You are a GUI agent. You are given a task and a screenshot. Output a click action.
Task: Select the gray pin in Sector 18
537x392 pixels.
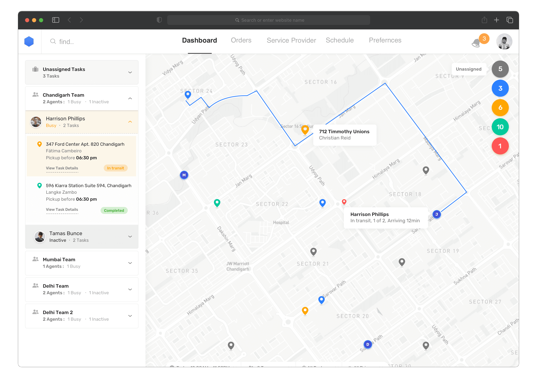426,170
